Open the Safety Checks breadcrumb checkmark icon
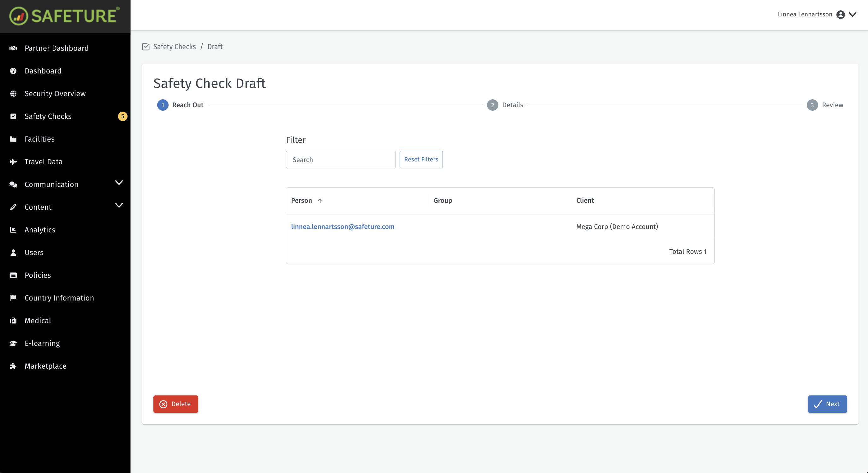This screenshot has width=868, height=473. click(x=146, y=47)
